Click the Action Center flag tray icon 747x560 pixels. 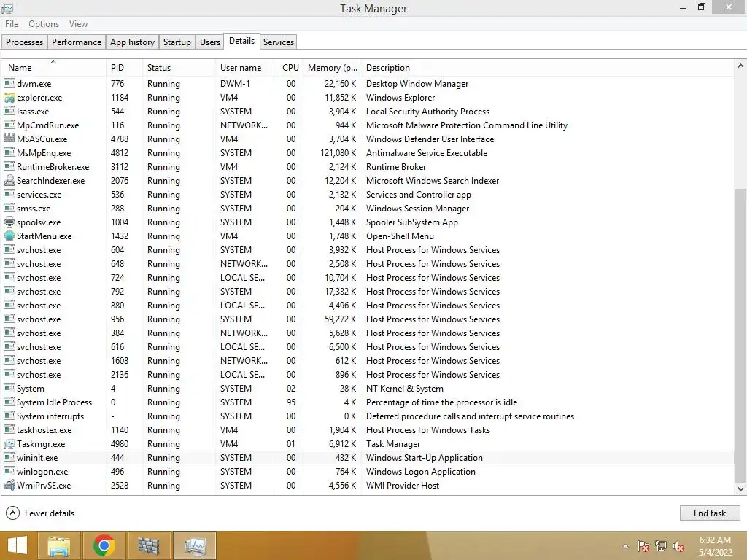[x=643, y=546]
